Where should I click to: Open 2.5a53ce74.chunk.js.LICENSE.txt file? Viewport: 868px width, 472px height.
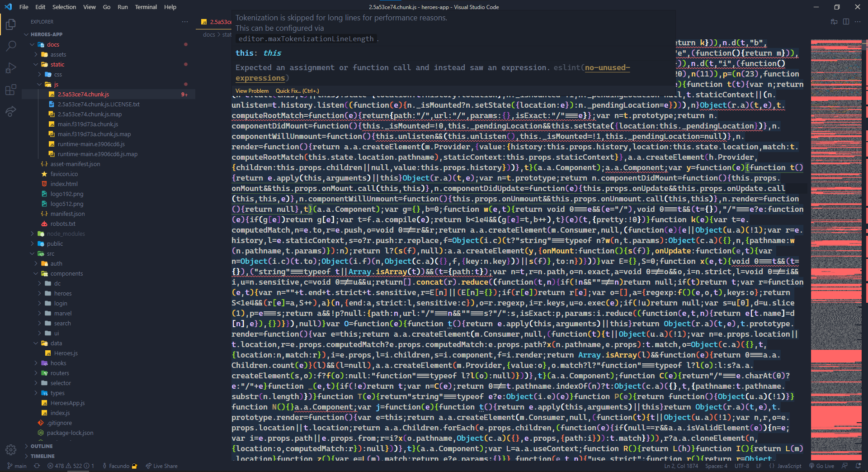pyautogui.click(x=99, y=104)
